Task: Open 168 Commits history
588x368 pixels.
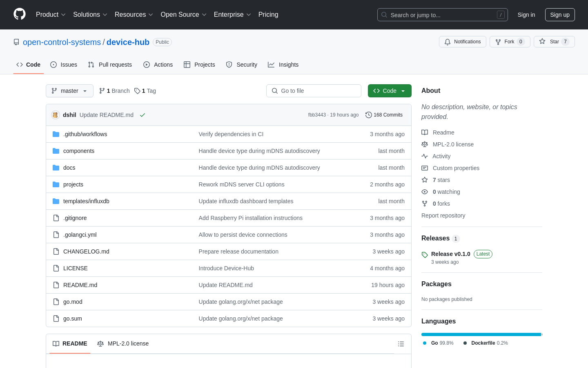Action: coord(384,115)
